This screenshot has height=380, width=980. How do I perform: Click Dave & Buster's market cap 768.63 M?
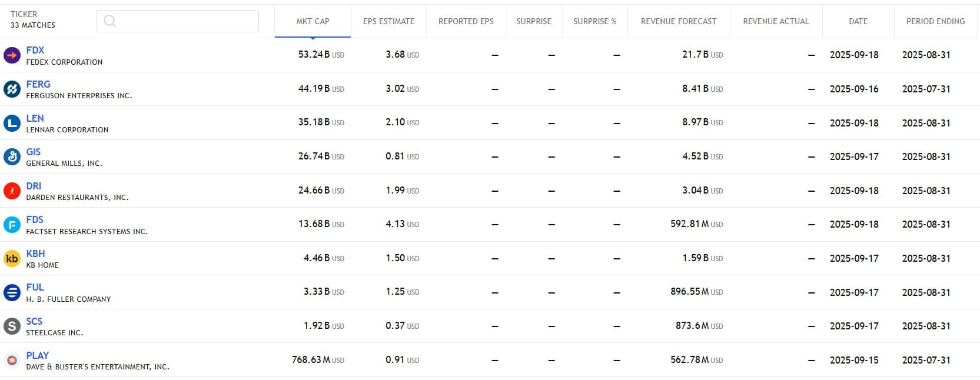click(x=318, y=360)
